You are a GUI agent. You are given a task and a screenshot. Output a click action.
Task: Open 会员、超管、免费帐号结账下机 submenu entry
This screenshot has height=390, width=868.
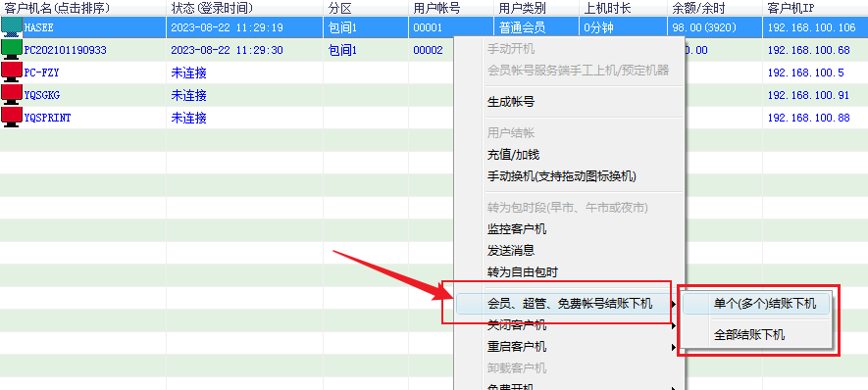coord(570,304)
